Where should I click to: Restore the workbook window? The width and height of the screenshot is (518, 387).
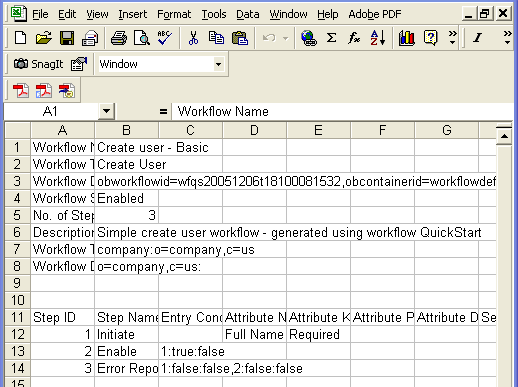[485, 14]
